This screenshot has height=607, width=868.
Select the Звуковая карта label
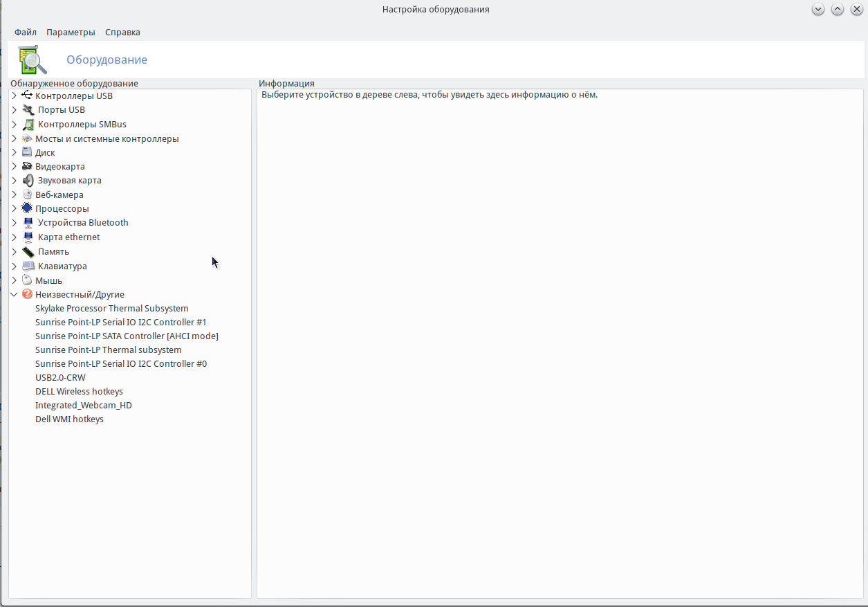click(x=70, y=180)
